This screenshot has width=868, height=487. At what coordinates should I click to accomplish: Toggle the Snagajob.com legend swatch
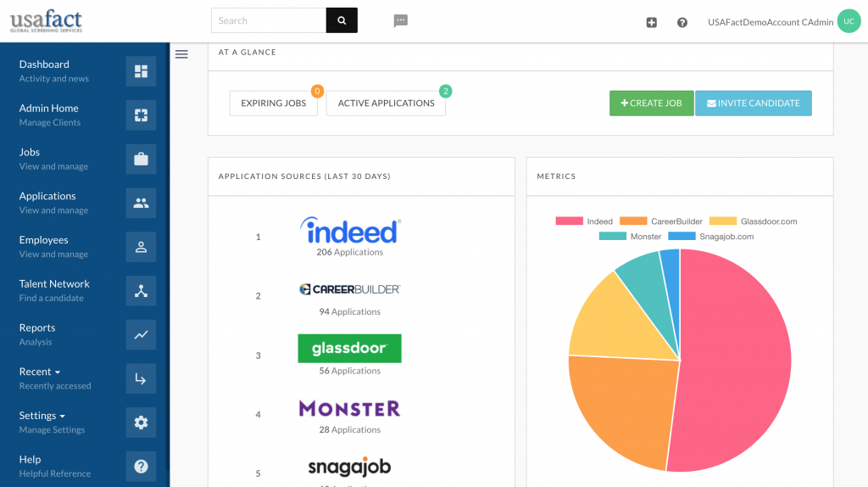[x=682, y=236]
